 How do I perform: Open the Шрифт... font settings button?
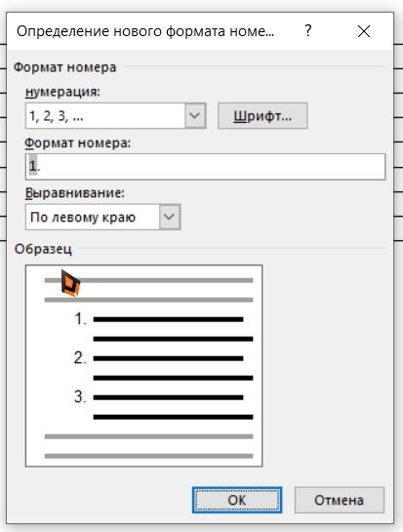click(x=262, y=116)
